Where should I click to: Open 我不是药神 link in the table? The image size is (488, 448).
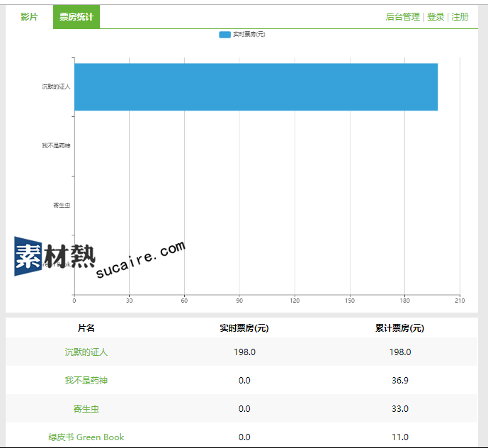[86, 380]
